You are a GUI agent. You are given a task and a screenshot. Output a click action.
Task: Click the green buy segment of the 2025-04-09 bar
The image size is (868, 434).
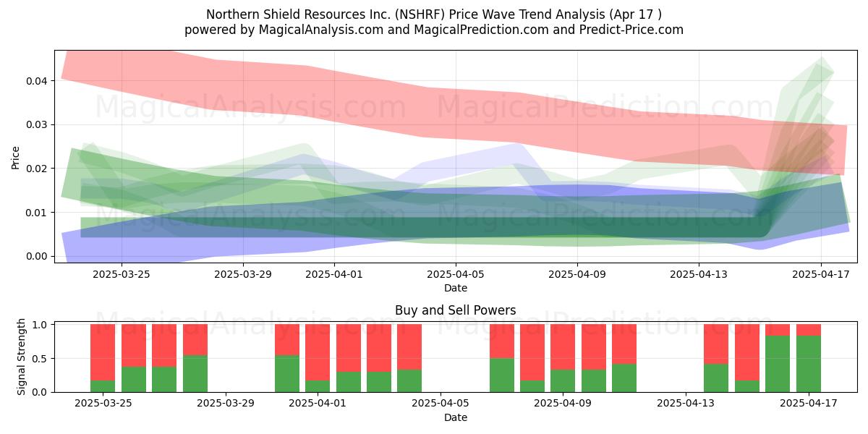point(563,380)
